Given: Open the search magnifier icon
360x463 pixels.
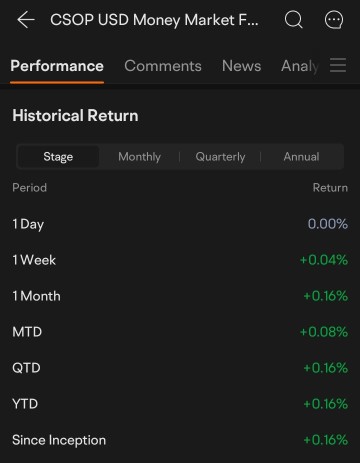Looking at the screenshot, I should [x=294, y=20].
